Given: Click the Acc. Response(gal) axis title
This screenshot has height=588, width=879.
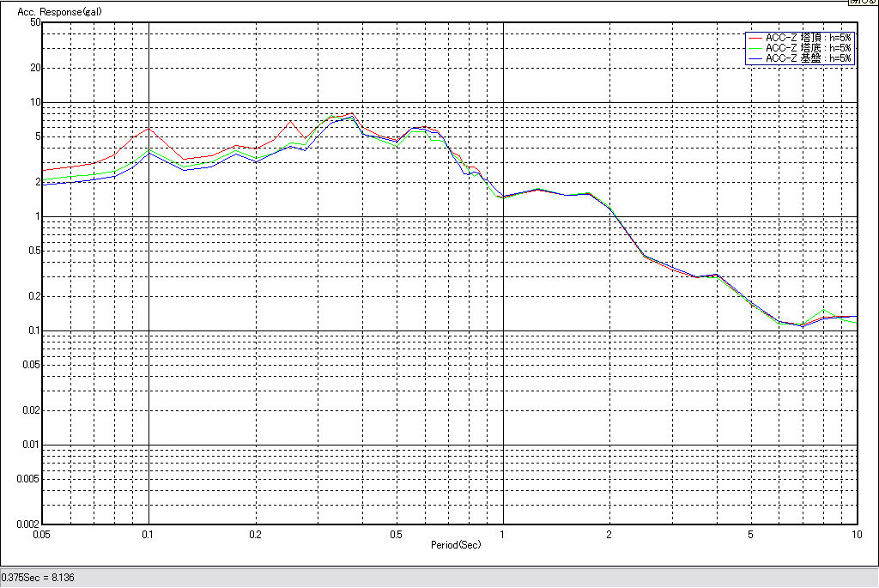Looking at the screenshot, I should (x=53, y=13).
